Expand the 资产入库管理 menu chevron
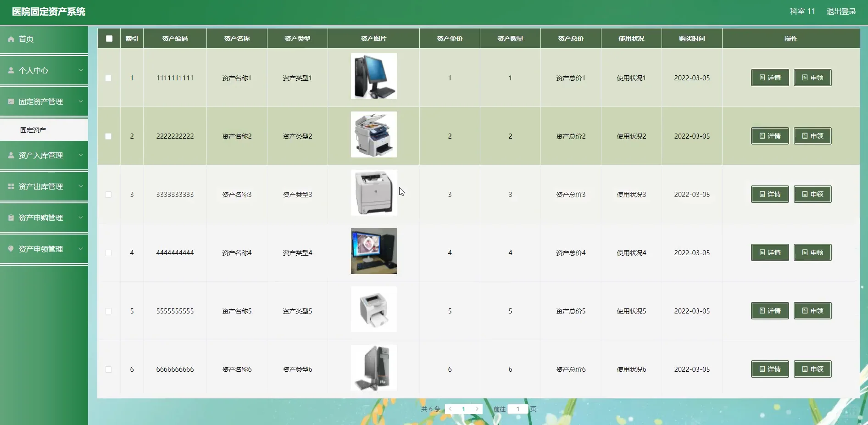This screenshot has width=868, height=425. (81, 155)
